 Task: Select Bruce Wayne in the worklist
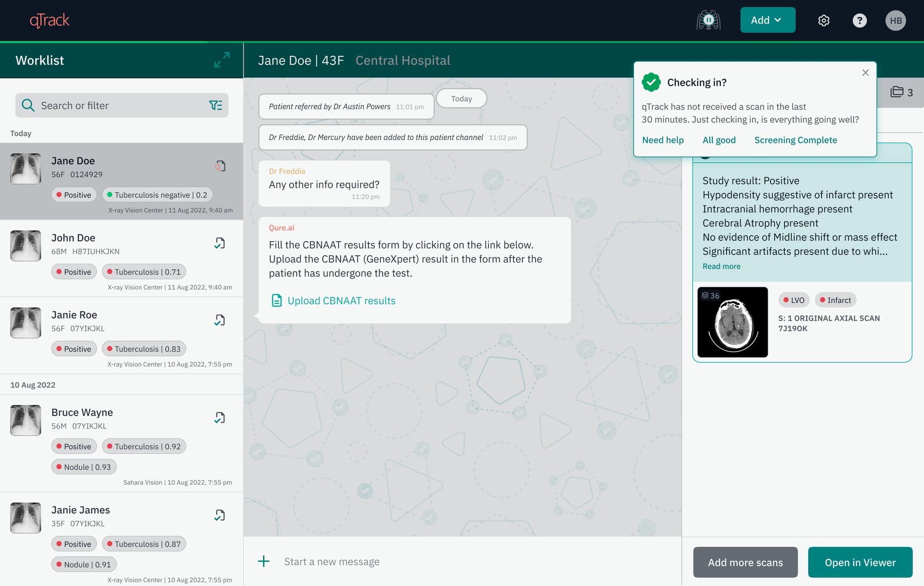click(121, 443)
